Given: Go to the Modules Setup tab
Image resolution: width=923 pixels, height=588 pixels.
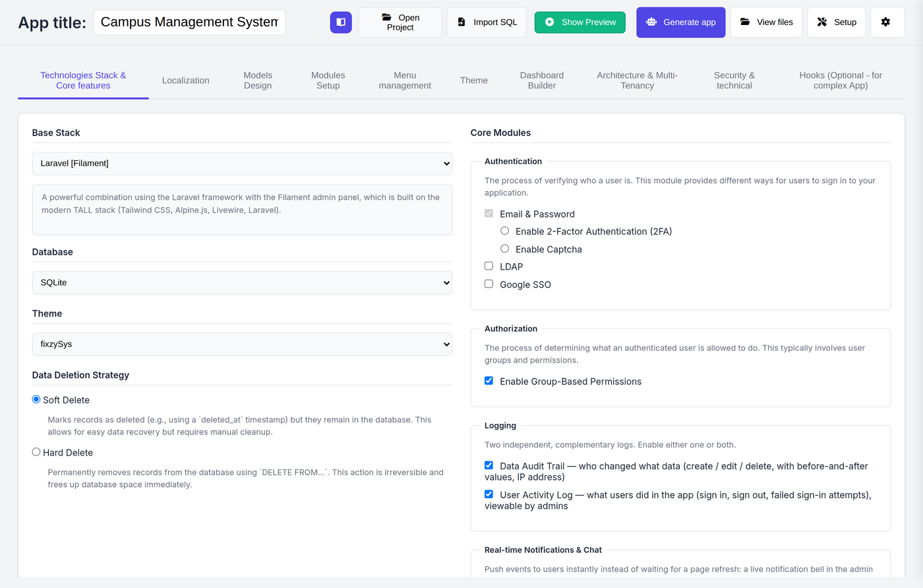Looking at the screenshot, I should click(x=328, y=80).
